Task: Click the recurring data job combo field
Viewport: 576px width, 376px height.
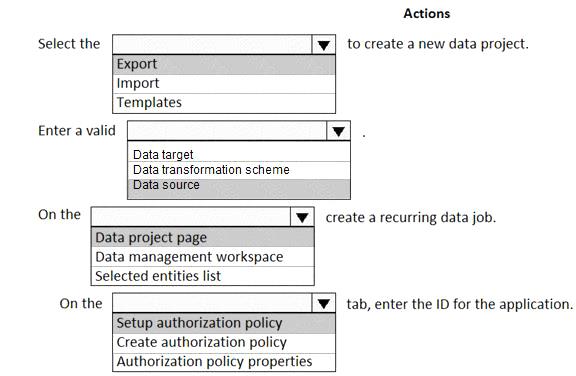Action: 191,217
